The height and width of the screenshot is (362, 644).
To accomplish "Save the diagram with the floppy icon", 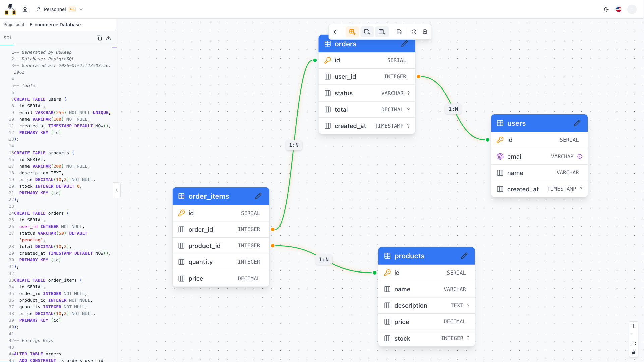I will tap(399, 32).
